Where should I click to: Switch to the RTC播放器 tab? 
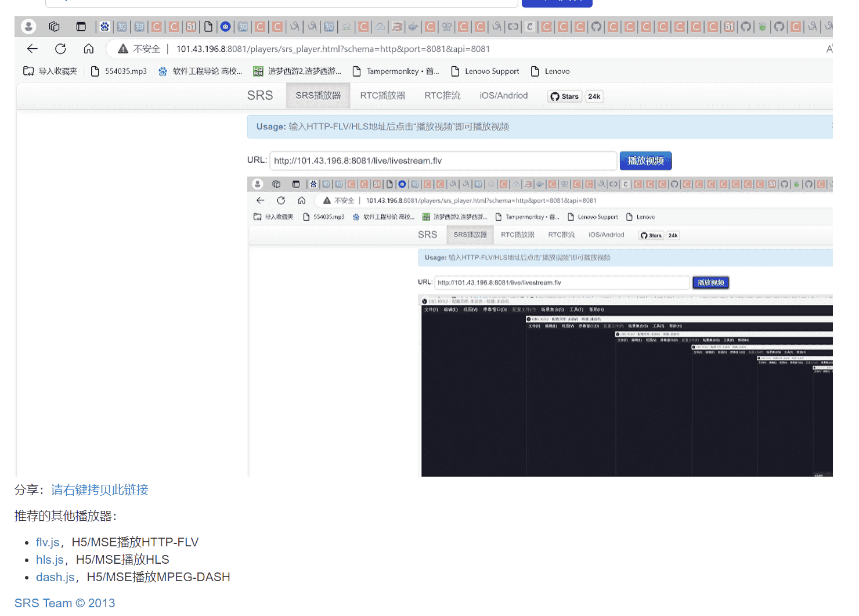click(382, 95)
